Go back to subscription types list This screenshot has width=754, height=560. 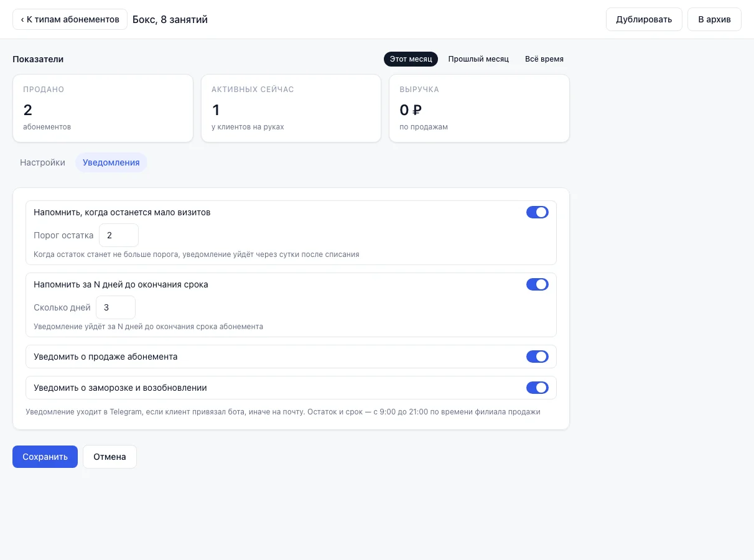pyautogui.click(x=70, y=19)
